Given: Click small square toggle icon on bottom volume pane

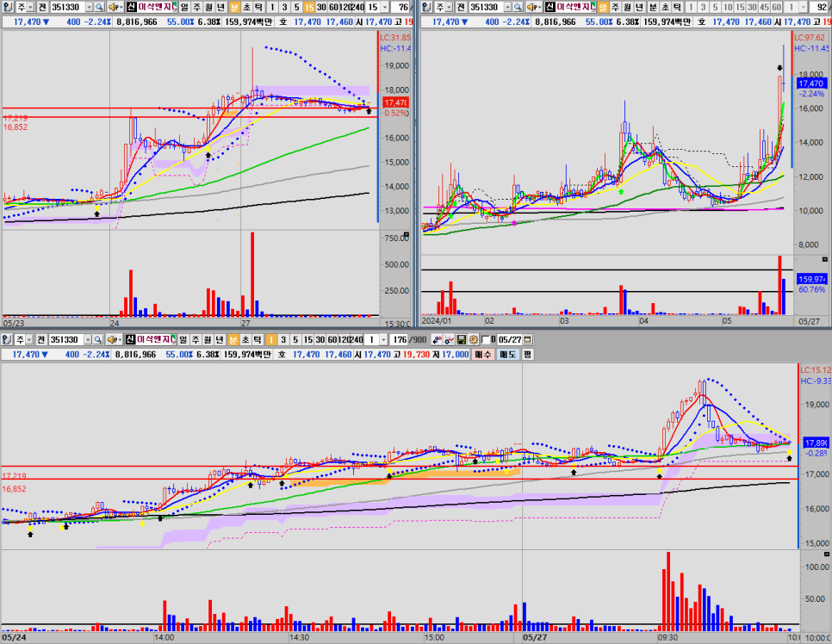Looking at the screenshot, I should pos(827,554).
